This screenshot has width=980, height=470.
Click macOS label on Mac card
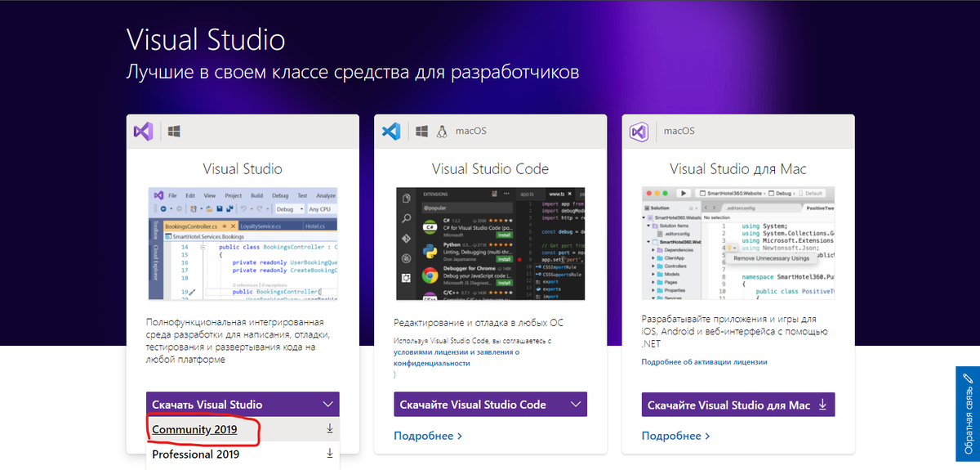coord(679,131)
